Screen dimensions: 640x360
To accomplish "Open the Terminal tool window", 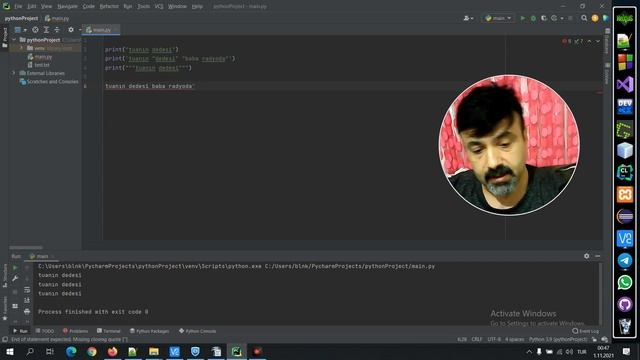I will point(109,331).
